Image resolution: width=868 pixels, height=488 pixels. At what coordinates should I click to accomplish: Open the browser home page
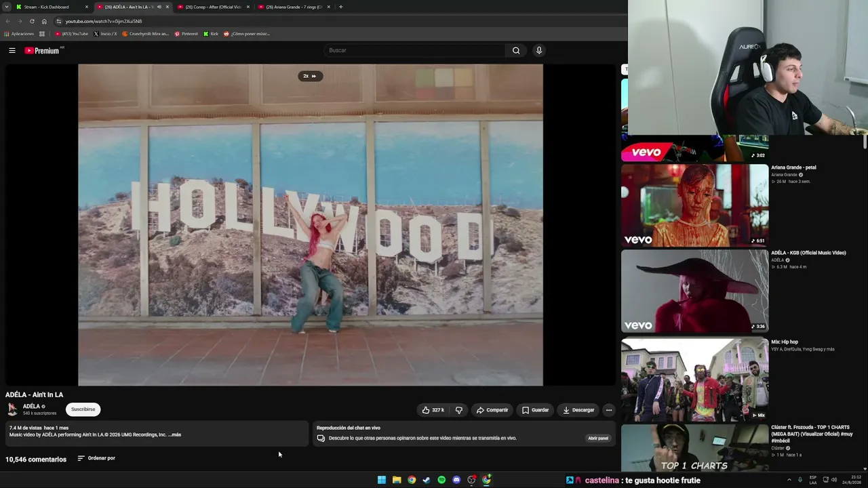[44, 21]
